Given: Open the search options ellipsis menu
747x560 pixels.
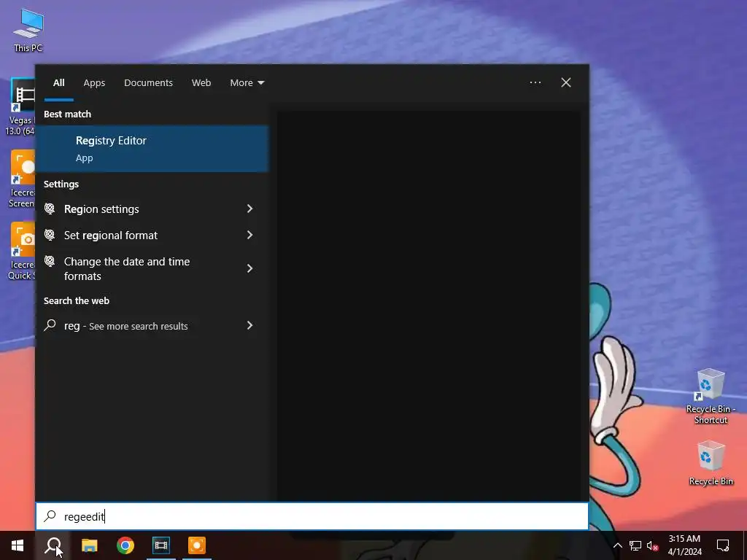Looking at the screenshot, I should click(535, 83).
